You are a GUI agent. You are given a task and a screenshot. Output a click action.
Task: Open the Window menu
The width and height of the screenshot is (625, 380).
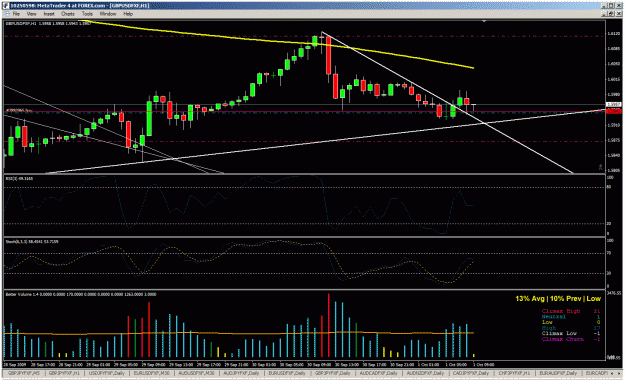[x=108, y=14]
